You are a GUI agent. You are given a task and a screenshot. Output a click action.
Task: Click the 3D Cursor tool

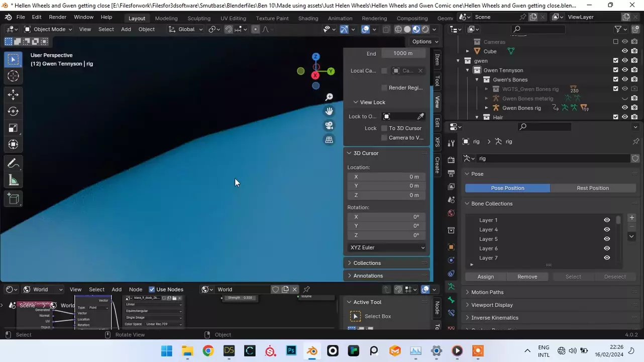[14, 76]
